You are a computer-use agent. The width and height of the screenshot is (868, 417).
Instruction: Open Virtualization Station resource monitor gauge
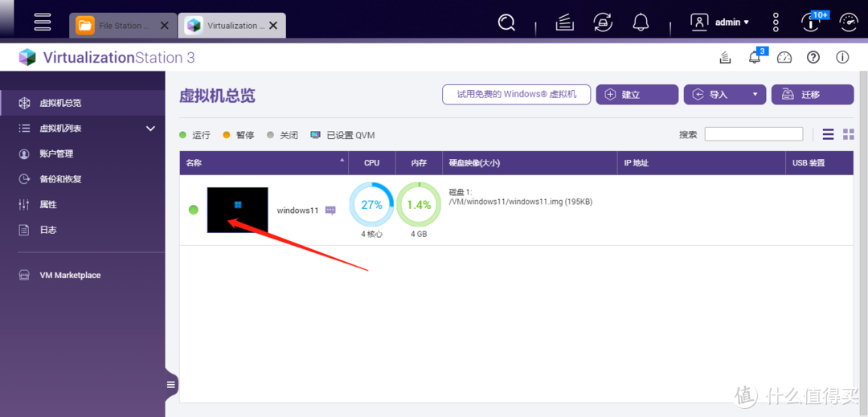784,57
